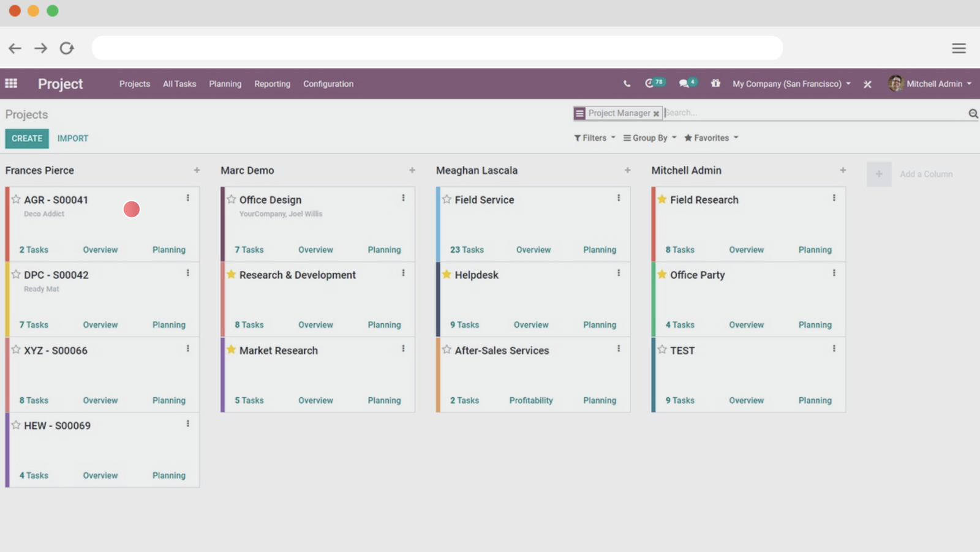Open the messages icon with 4 notifications
Viewport: 980px width, 552px height.
coord(684,83)
